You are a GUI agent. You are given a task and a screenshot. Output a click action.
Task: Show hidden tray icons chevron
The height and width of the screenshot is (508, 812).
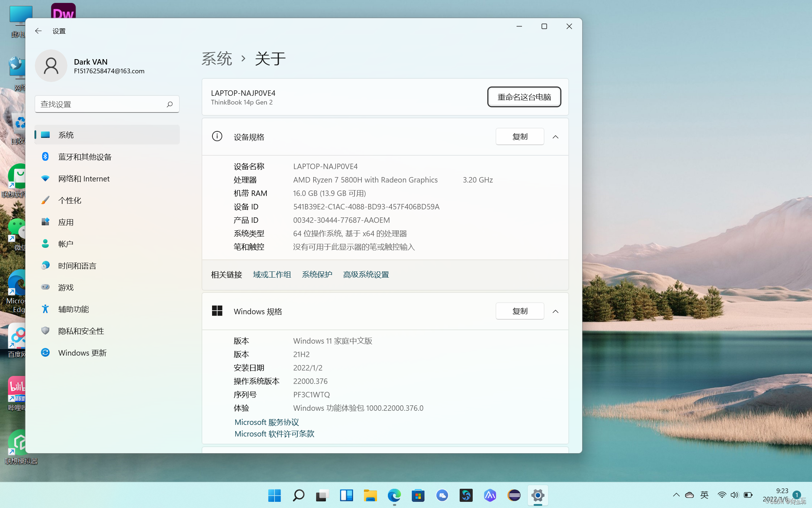pyautogui.click(x=676, y=495)
